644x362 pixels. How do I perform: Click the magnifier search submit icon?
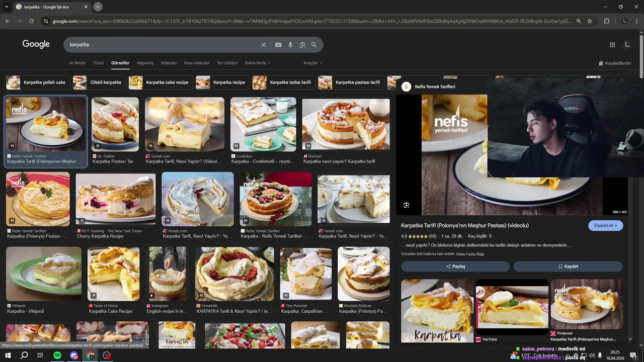point(314,45)
